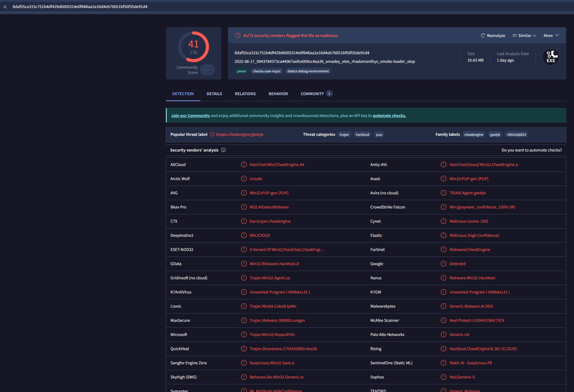Click the EXE file type icon
This screenshot has height=392, width=574.
coord(551,57)
